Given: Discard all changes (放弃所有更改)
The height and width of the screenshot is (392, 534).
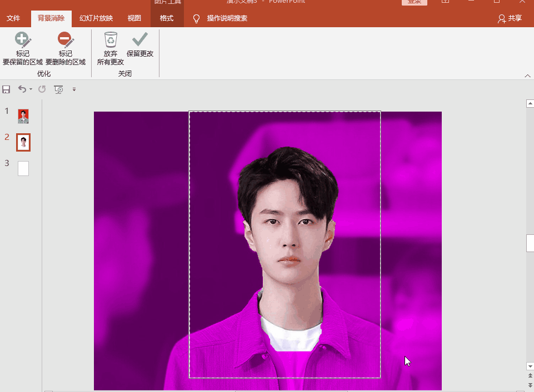Looking at the screenshot, I should pyautogui.click(x=111, y=48).
